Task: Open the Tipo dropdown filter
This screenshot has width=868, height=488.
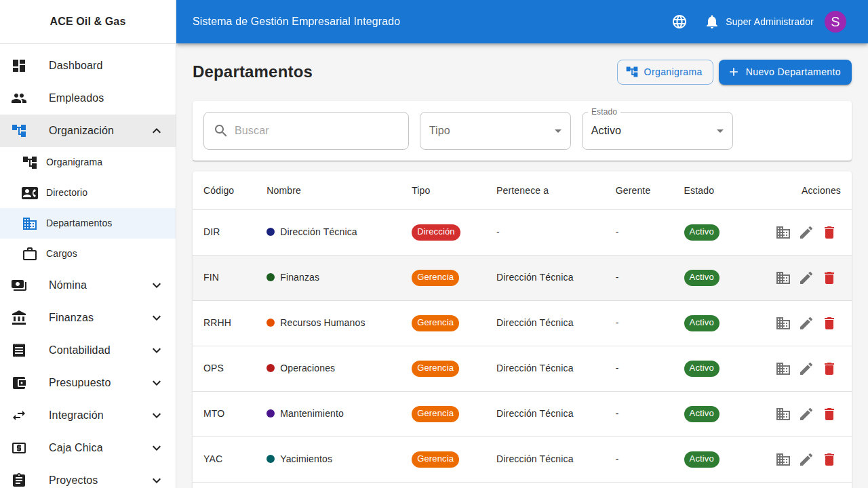Action: (495, 130)
